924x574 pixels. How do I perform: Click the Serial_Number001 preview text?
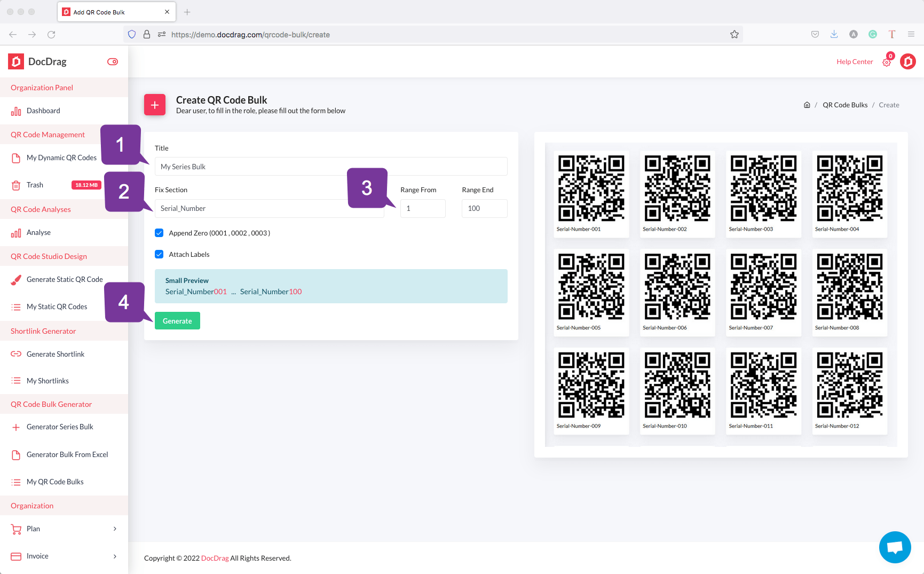(196, 292)
